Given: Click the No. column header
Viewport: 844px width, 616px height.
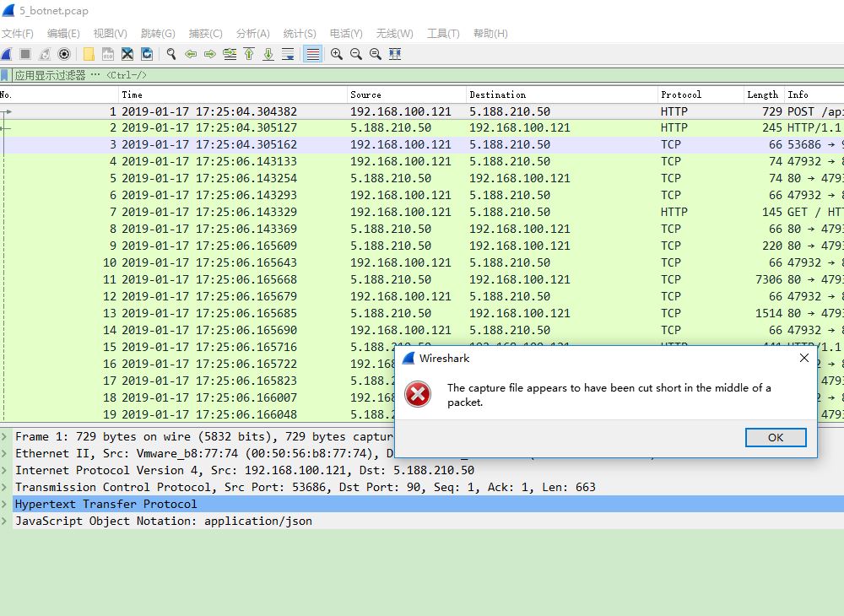Looking at the screenshot, I should (59, 95).
